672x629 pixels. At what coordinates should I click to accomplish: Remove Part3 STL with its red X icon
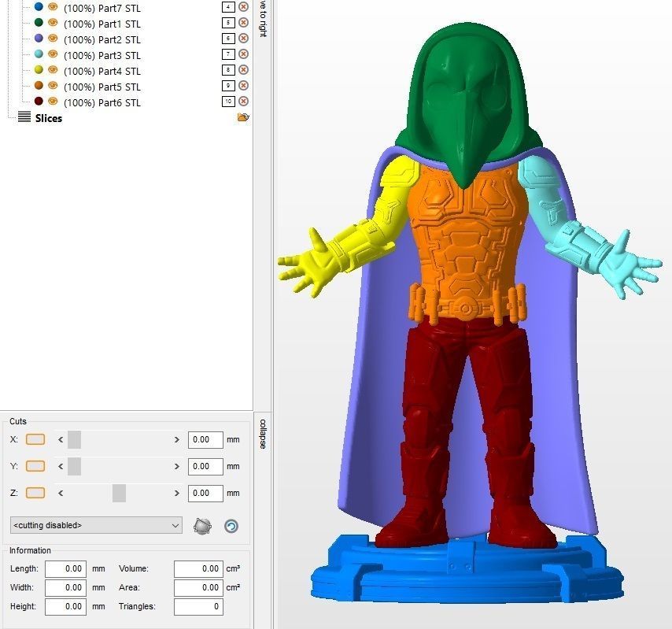click(243, 54)
